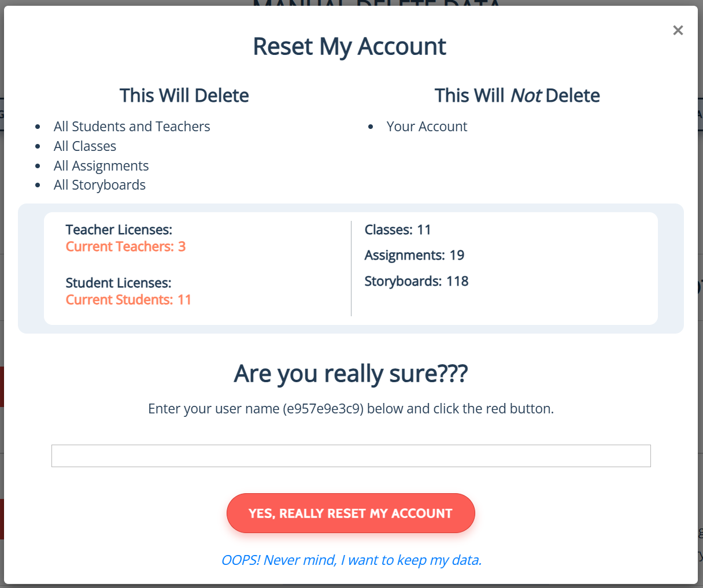The height and width of the screenshot is (588, 703).
Task: Select the All Storyboards list item
Action: tap(99, 185)
